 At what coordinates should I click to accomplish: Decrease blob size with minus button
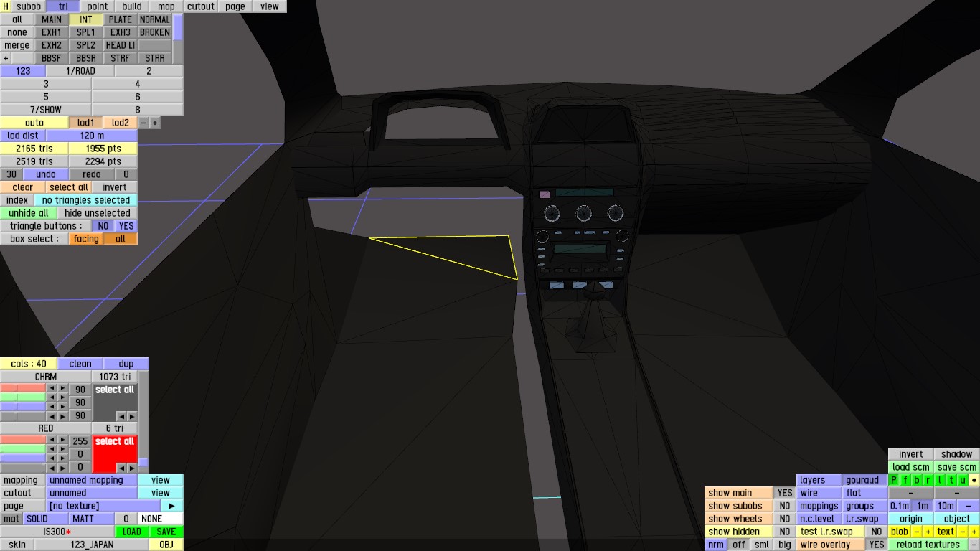(x=917, y=532)
